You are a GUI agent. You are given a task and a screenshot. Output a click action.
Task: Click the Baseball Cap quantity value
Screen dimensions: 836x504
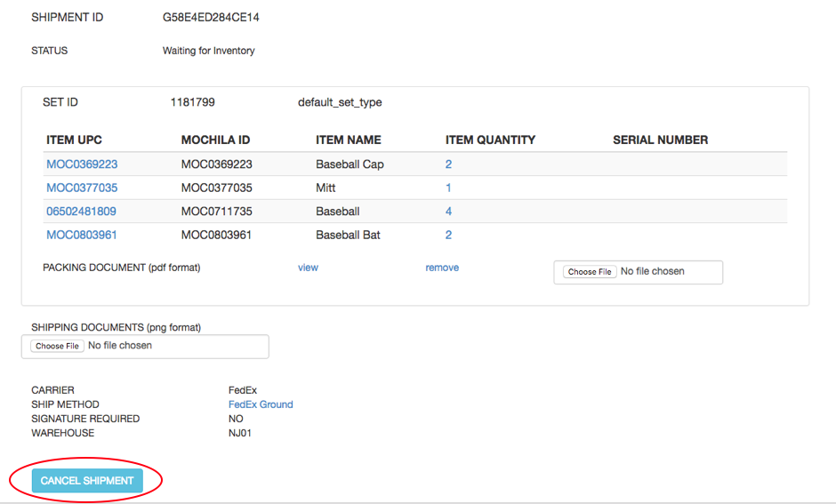[448, 164]
